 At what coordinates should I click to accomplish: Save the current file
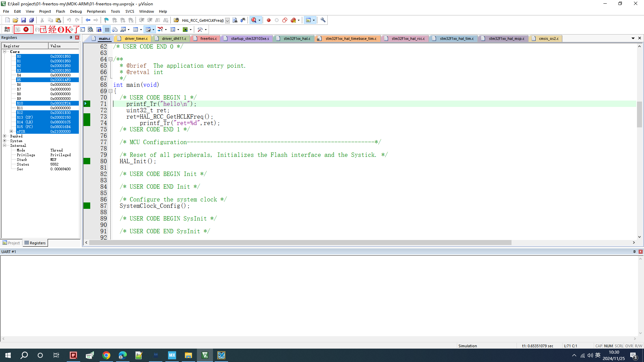(x=23, y=20)
